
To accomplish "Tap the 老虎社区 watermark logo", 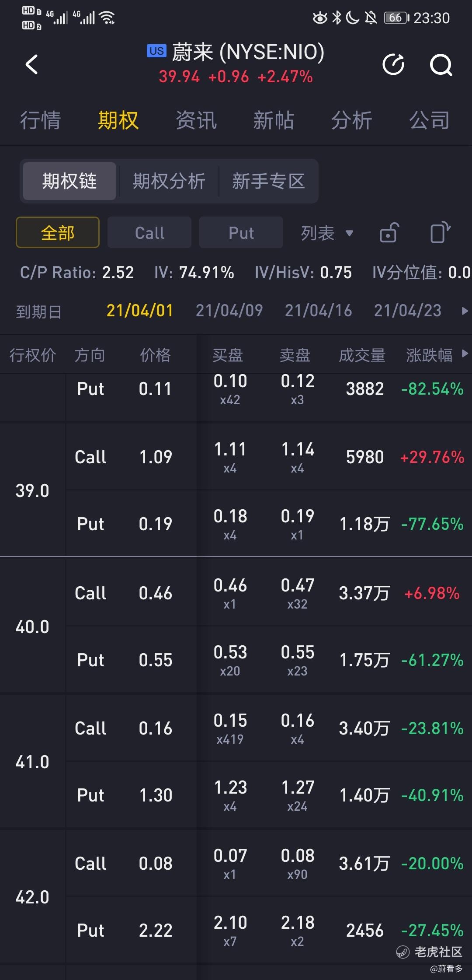I will tap(429, 952).
